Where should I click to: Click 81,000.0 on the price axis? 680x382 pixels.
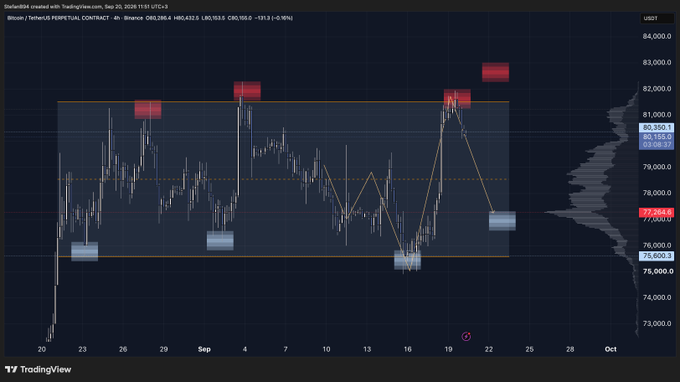point(657,114)
